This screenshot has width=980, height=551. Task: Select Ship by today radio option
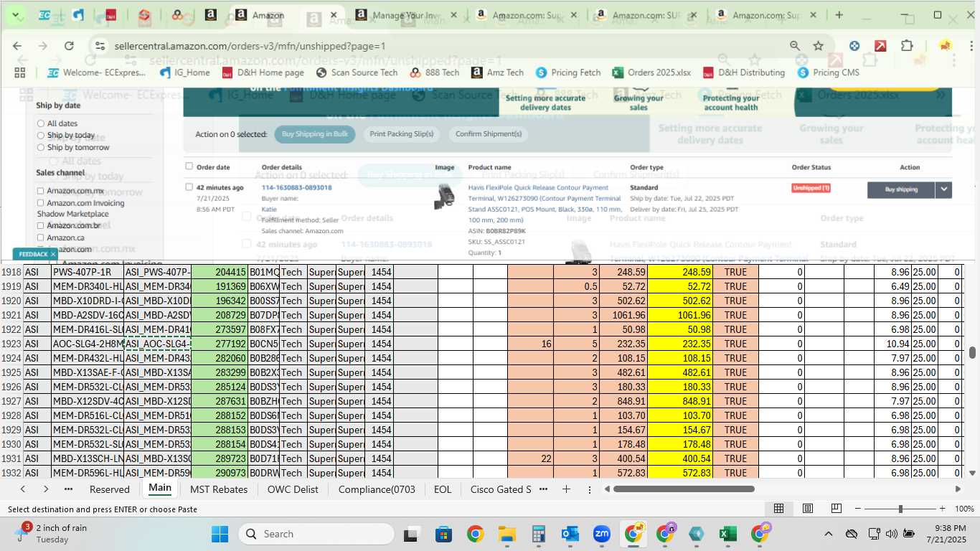pos(41,135)
